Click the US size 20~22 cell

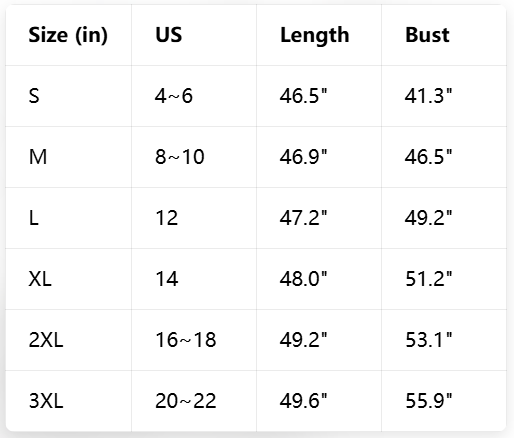click(x=186, y=401)
